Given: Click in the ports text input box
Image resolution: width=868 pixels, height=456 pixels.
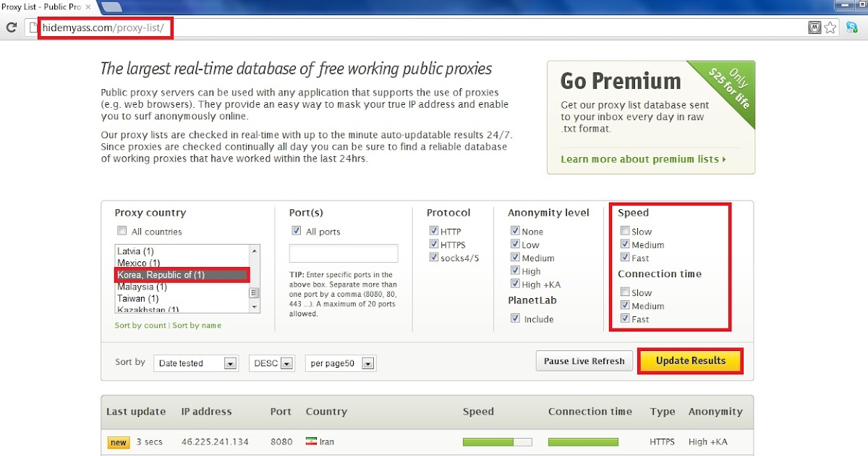Looking at the screenshot, I should point(344,253).
